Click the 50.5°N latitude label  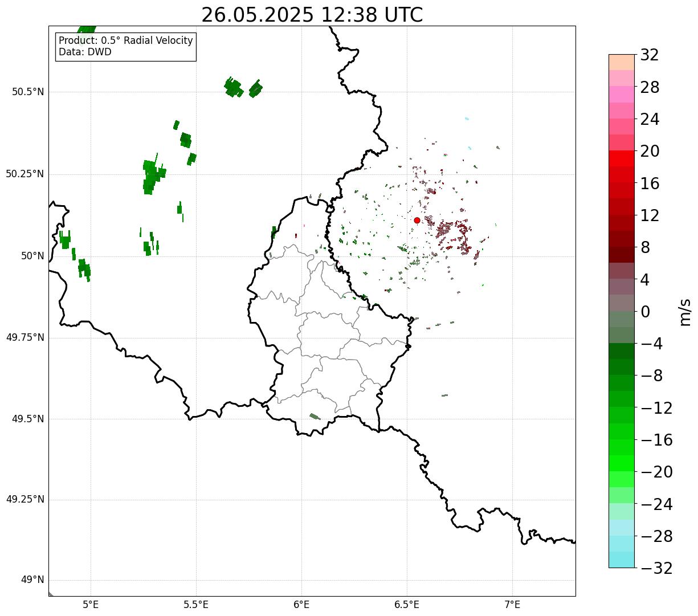point(28,92)
